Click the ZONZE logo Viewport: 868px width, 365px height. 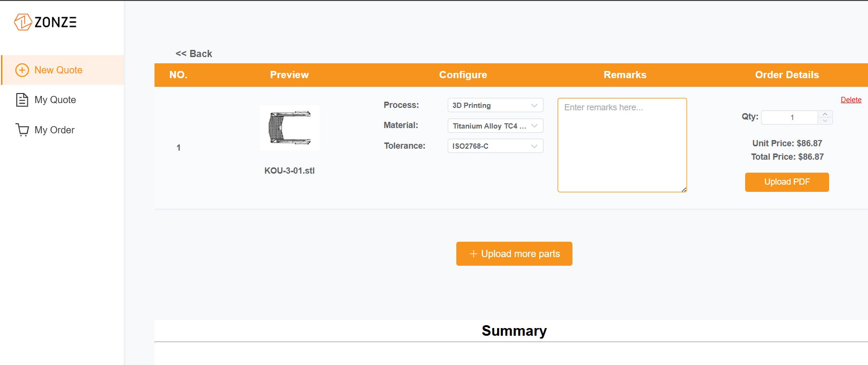coord(45,22)
